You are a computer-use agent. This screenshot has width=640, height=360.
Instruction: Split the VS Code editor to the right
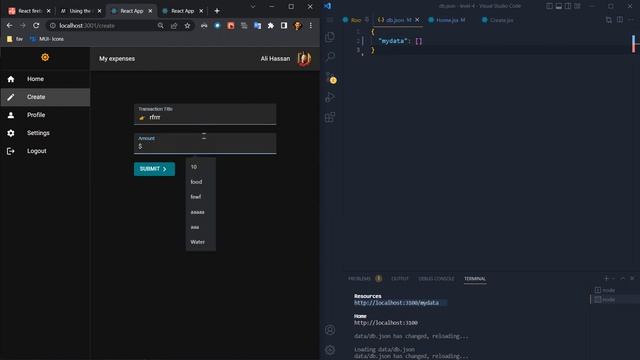coord(620,20)
